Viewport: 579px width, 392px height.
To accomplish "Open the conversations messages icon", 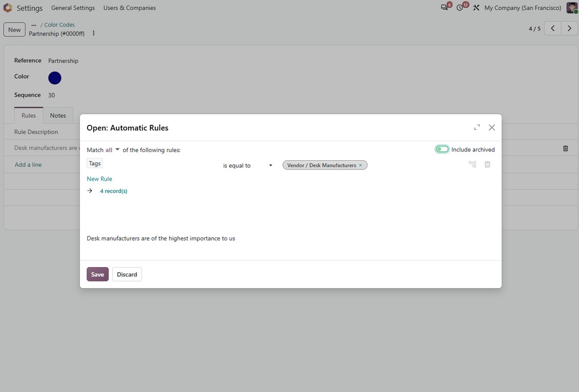I will point(444,8).
